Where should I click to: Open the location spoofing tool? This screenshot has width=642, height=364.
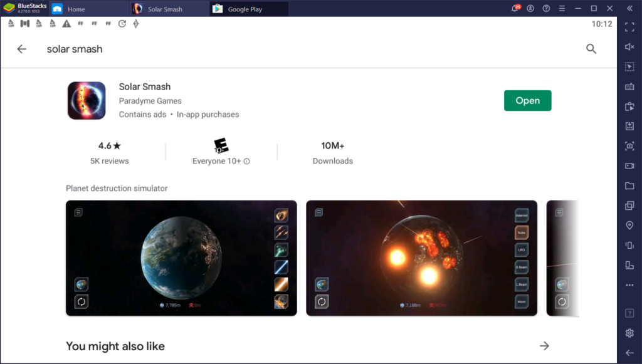[629, 225]
